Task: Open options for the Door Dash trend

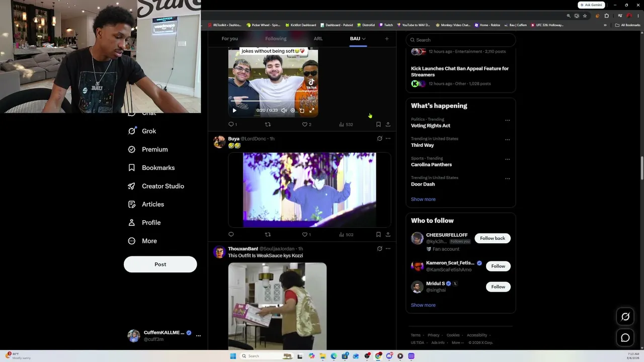Action: point(507,178)
